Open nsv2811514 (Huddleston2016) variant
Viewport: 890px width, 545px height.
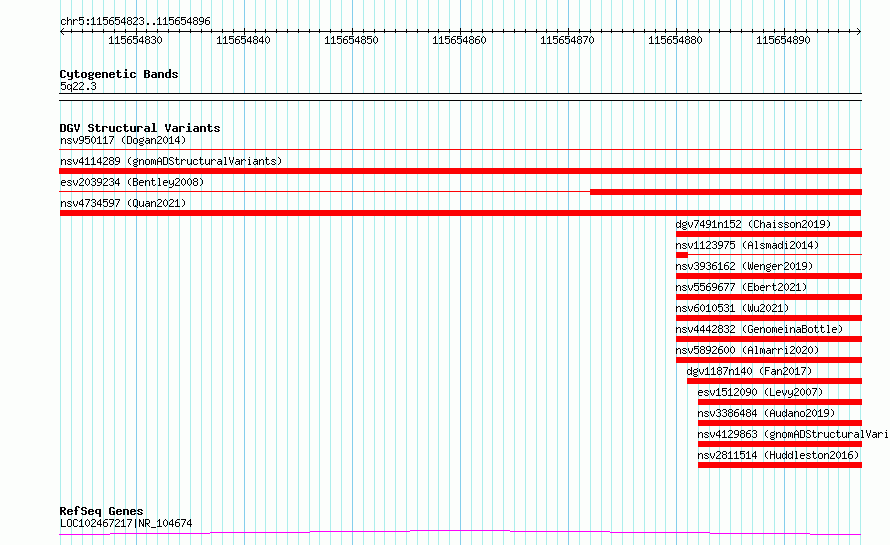(778, 455)
